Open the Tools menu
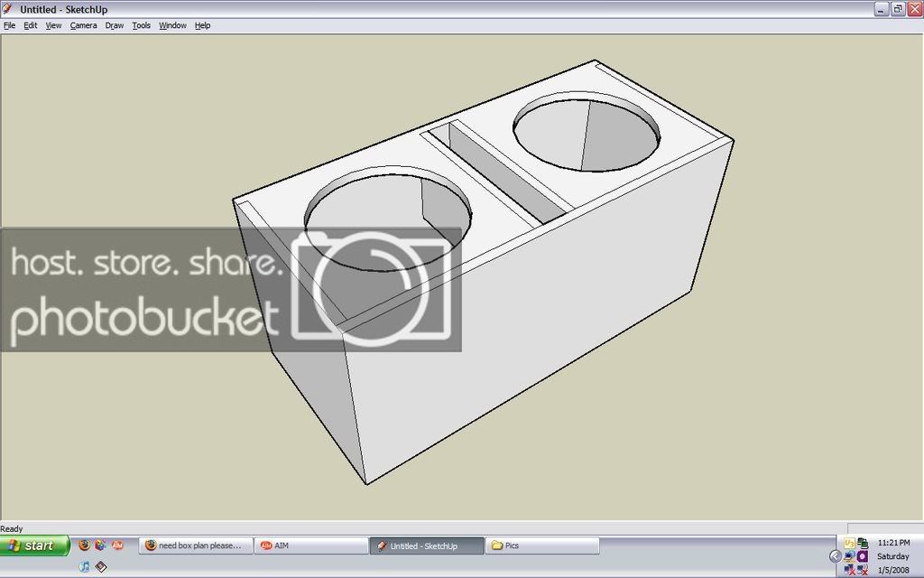 coord(141,25)
